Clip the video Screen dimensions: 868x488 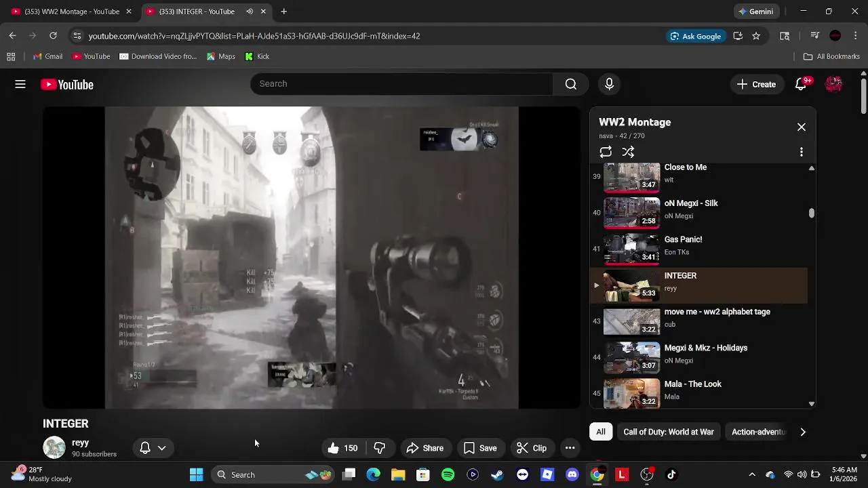[532, 448]
